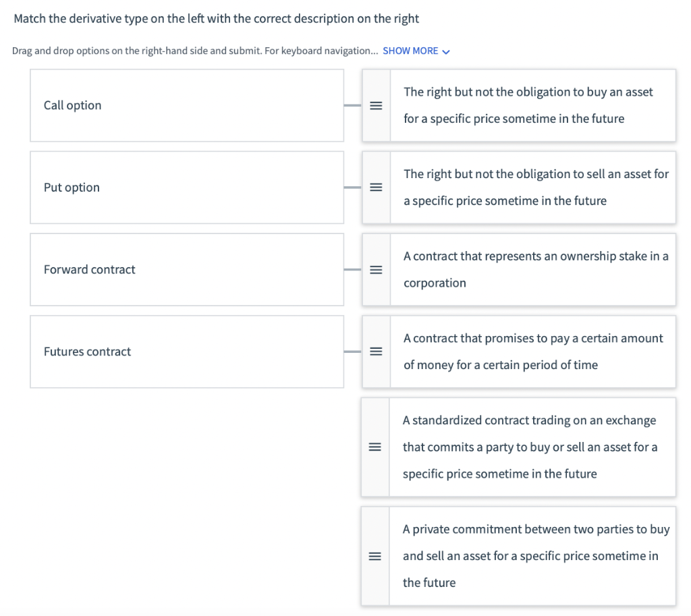The height and width of the screenshot is (616, 691).
Task: Click the private commitment between two parties text
Action: pos(536,557)
